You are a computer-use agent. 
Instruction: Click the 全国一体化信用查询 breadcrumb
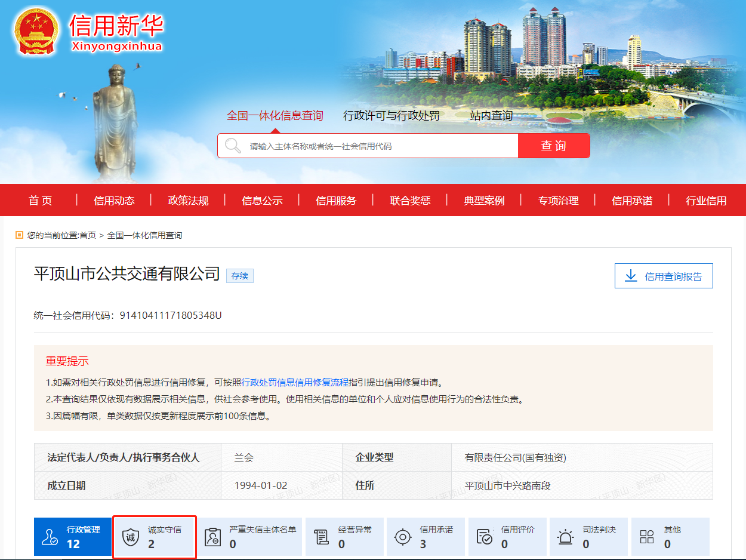[x=145, y=235]
